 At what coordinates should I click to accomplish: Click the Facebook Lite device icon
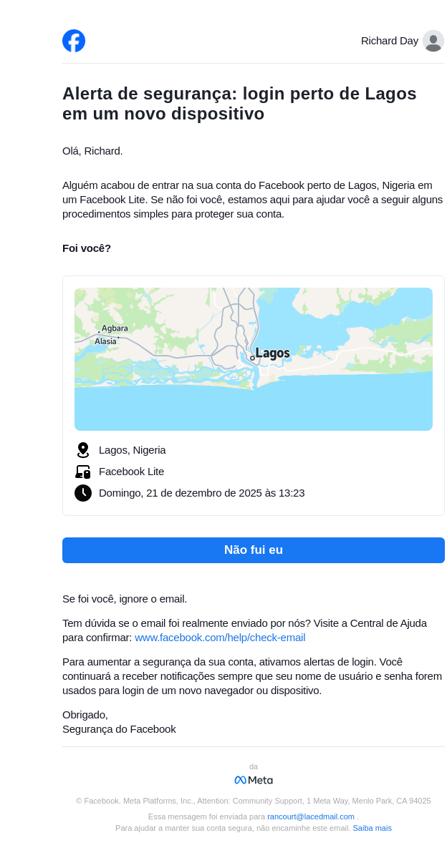coord(83,472)
